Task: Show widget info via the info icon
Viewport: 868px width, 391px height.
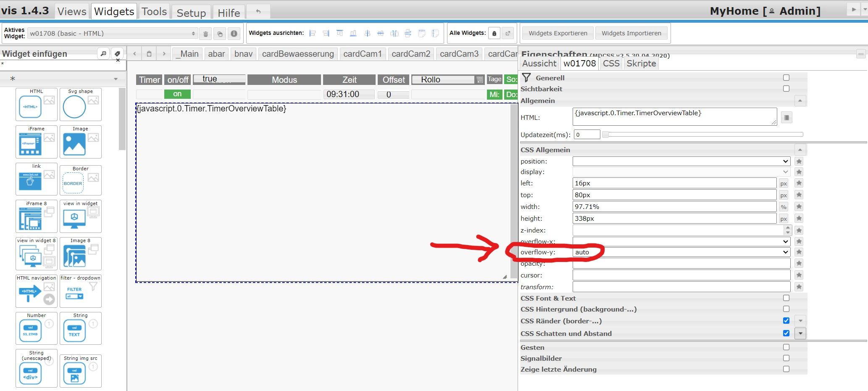Action: click(x=234, y=34)
